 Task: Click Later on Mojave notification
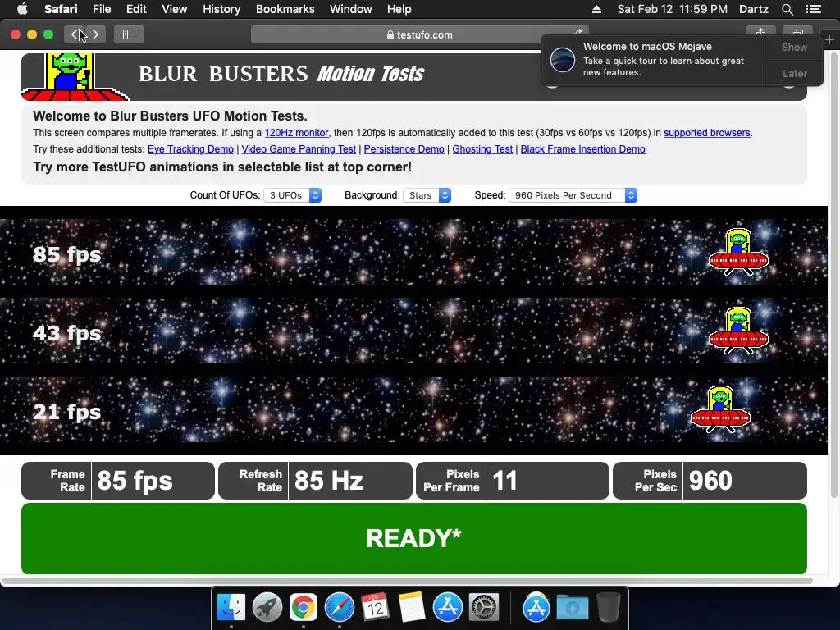pos(794,73)
